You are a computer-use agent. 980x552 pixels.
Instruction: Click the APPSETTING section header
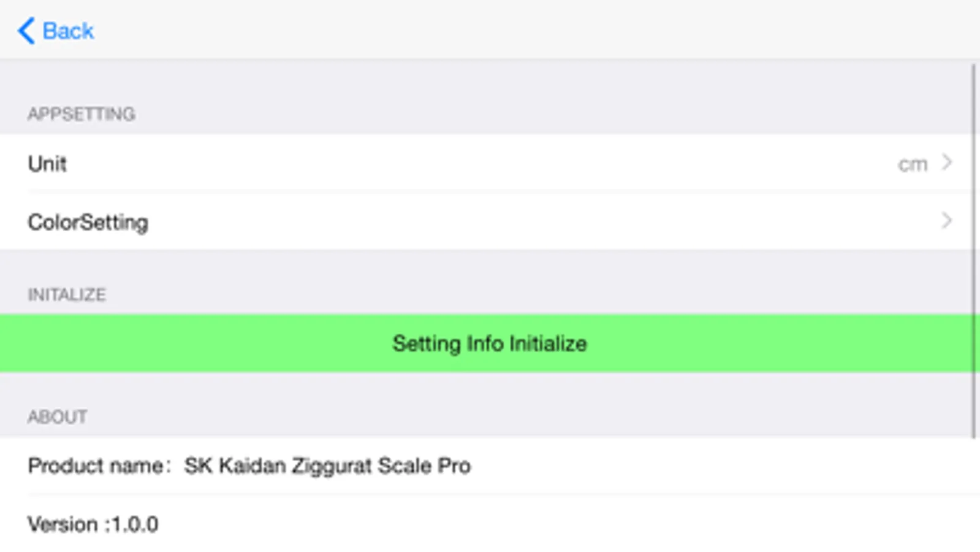click(82, 114)
